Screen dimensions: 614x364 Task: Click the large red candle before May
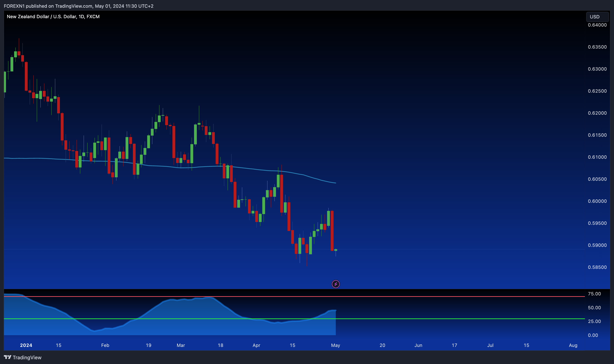[332, 231]
